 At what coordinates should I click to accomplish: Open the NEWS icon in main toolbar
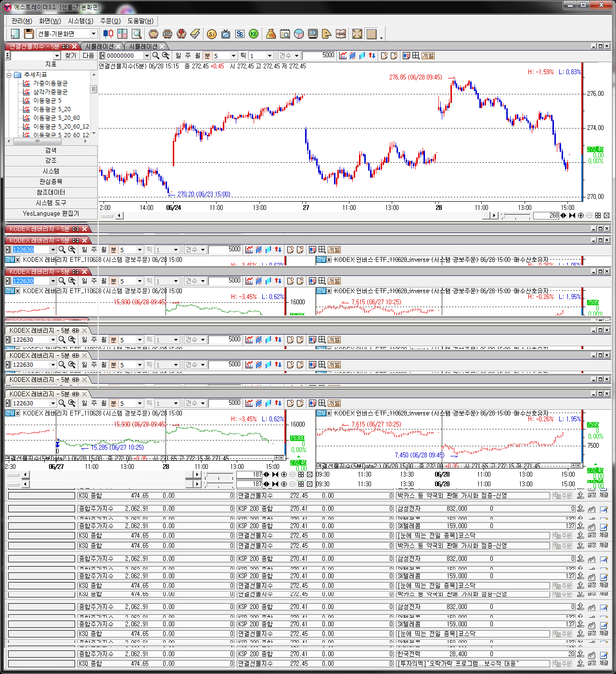pyautogui.click(x=341, y=34)
